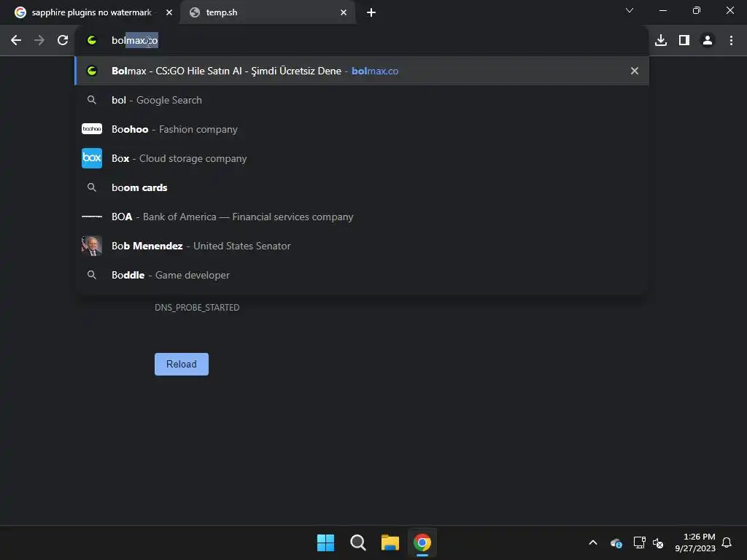The image size is (747, 560).
Task: Choose Boddle Game developer suggestion
Action: click(362, 275)
